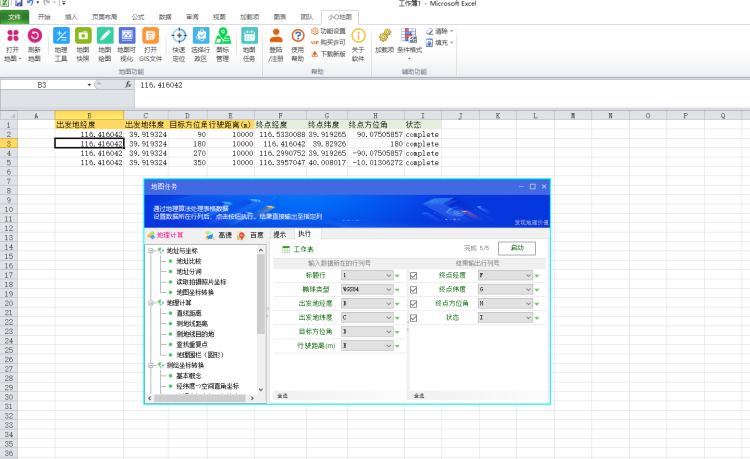Uncheck the 状态 output checkbox

pyautogui.click(x=413, y=317)
